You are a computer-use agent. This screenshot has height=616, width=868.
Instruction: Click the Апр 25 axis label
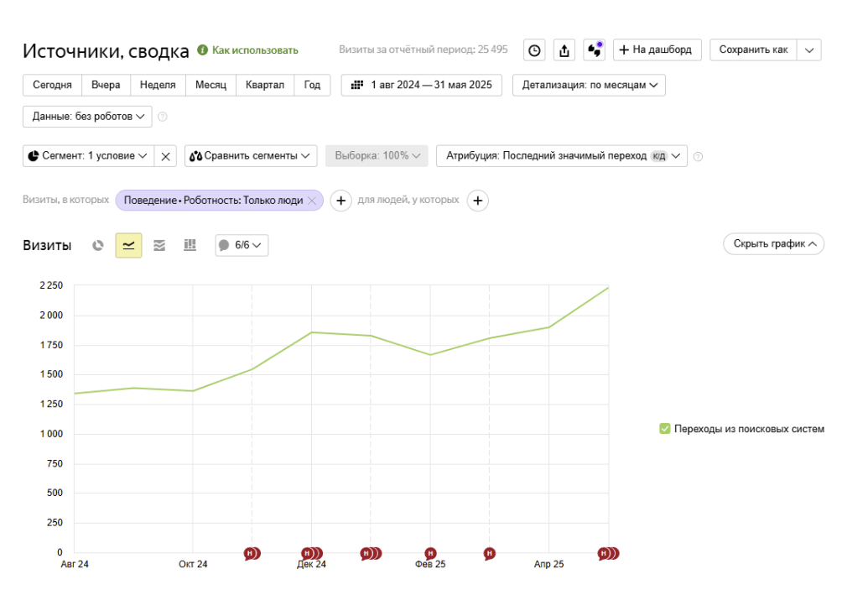tap(548, 565)
